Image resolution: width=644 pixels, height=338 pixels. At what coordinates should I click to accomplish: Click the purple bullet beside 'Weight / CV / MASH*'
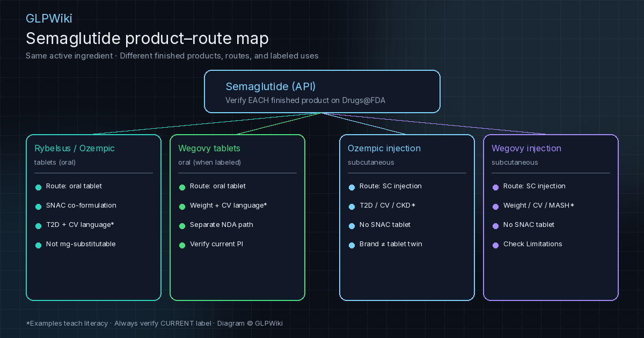click(x=495, y=207)
